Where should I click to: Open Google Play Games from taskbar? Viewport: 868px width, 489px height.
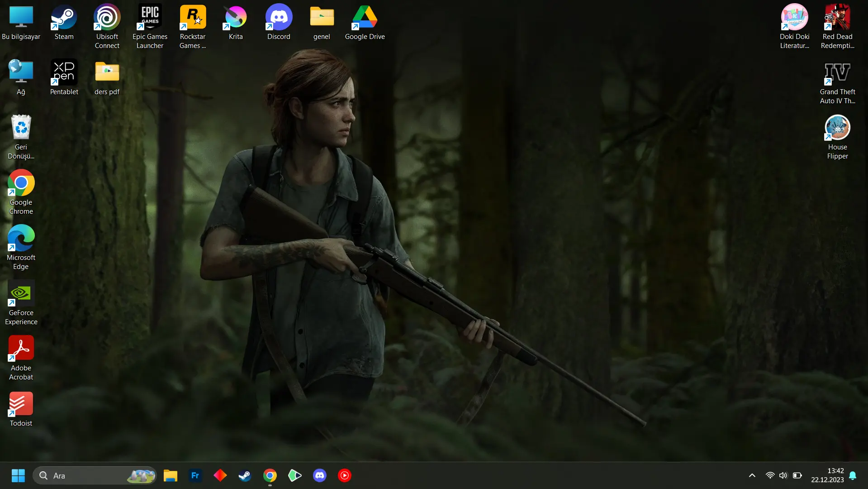click(295, 475)
